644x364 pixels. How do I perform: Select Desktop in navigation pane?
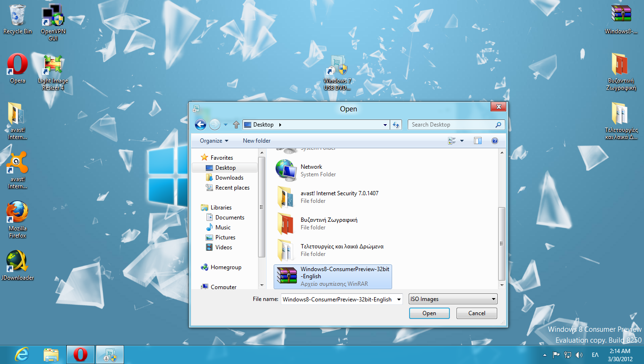coord(225,168)
